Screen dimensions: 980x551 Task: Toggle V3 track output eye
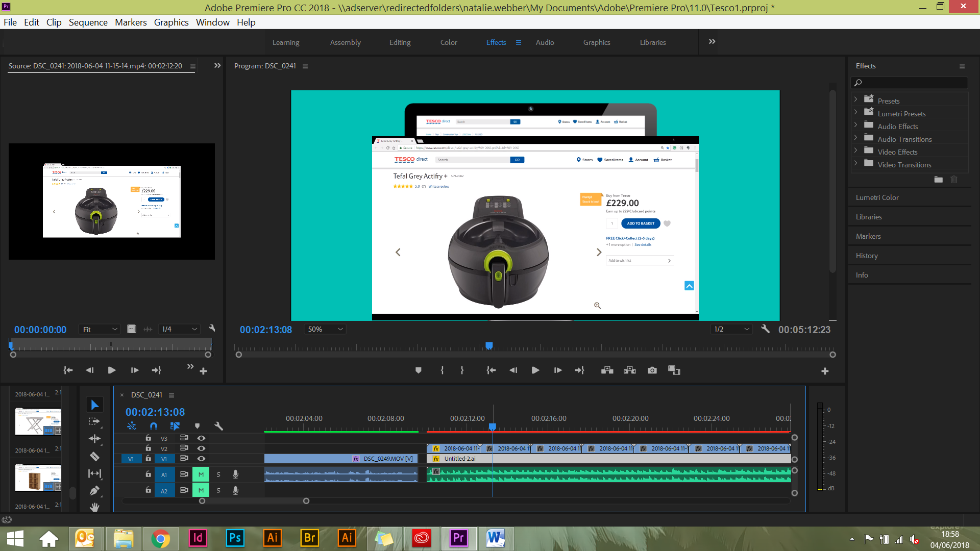[x=202, y=438]
